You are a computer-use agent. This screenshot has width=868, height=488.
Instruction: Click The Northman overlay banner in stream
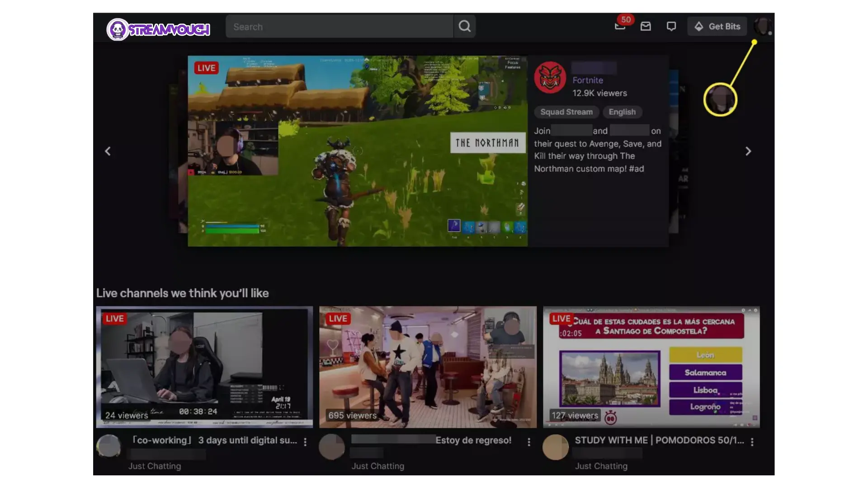[488, 142]
